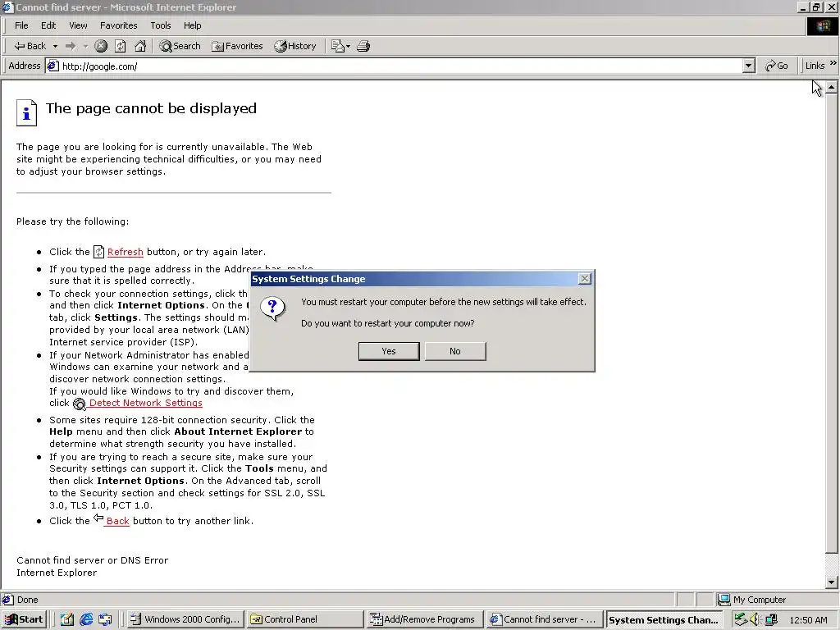The image size is (840, 630).
Task: Click Yes to restart the computer
Action: point(389,351)
